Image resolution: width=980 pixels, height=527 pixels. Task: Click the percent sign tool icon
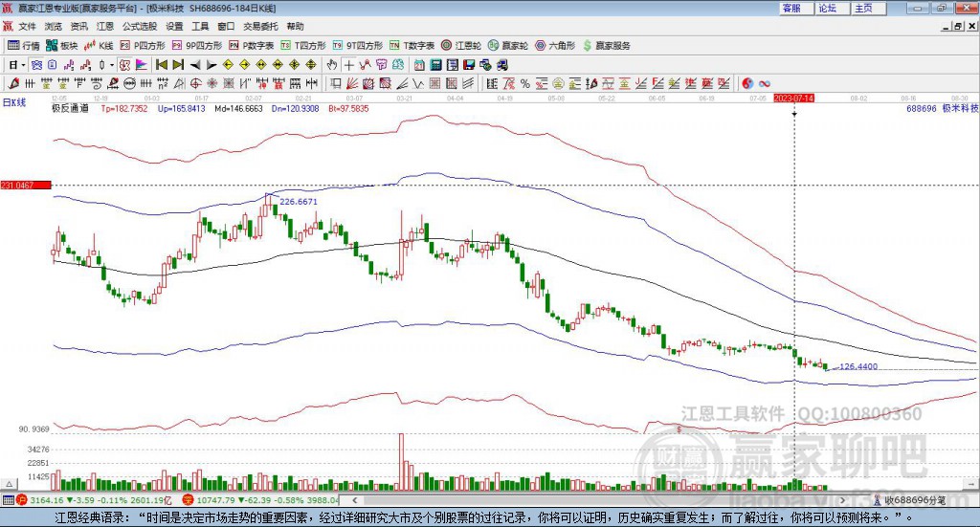click(x=525, y=83)
